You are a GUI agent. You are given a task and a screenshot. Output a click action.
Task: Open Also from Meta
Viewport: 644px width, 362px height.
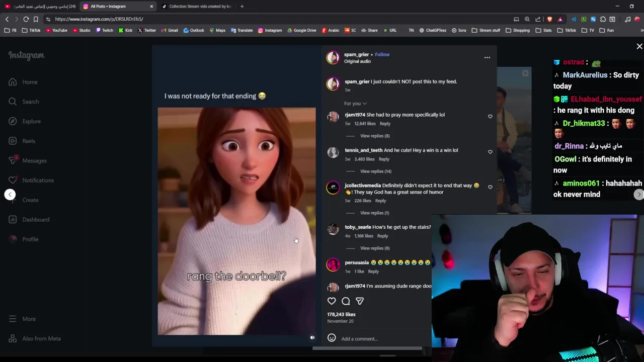[35, 338]
